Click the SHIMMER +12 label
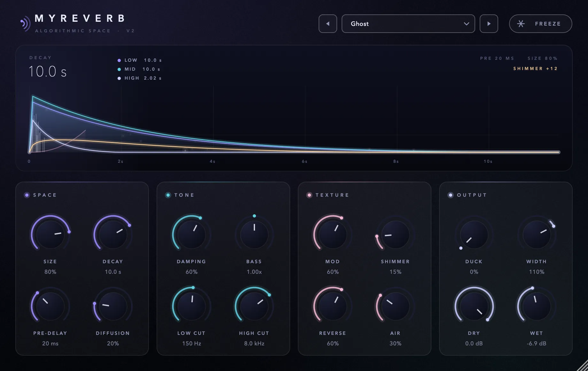The image size is (588, 371). pyautogui.click(x=535, y=68)
